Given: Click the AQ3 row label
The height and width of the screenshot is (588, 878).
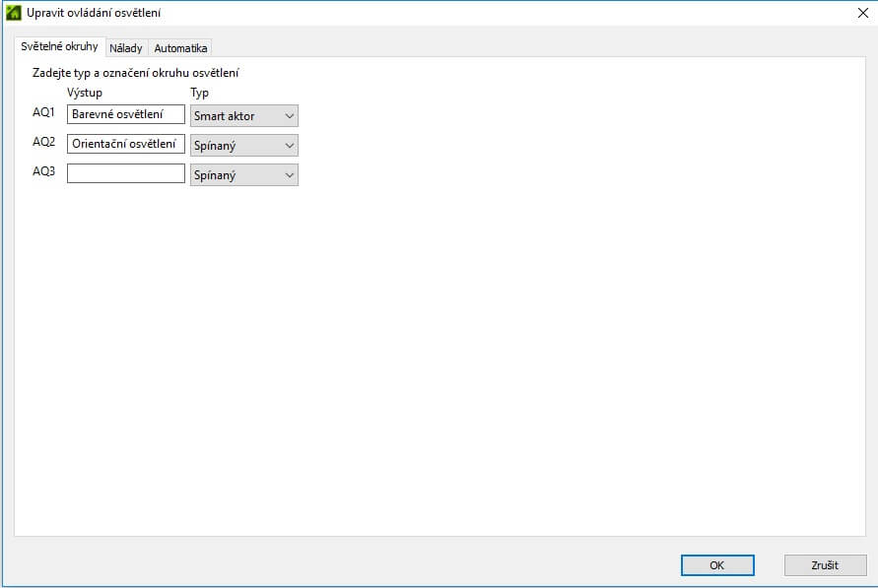Looking at the screenshot, I should 43,171.
